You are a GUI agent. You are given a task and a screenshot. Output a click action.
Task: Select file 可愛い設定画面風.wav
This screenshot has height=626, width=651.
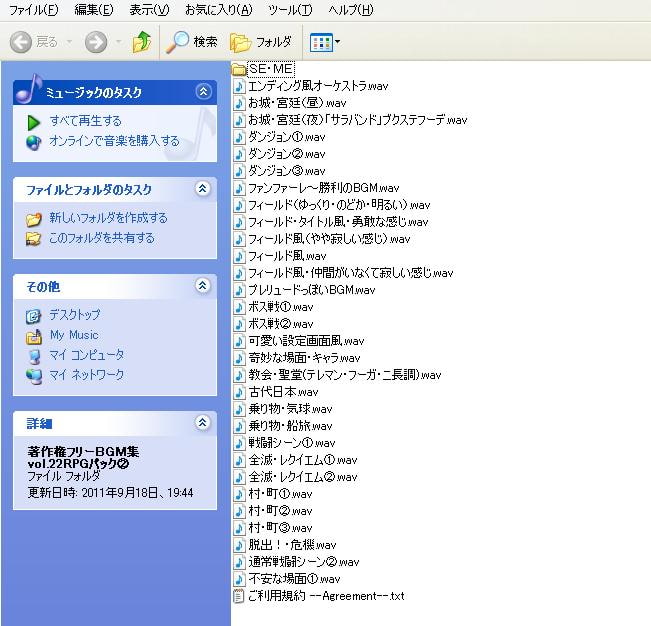coord(306,341)
